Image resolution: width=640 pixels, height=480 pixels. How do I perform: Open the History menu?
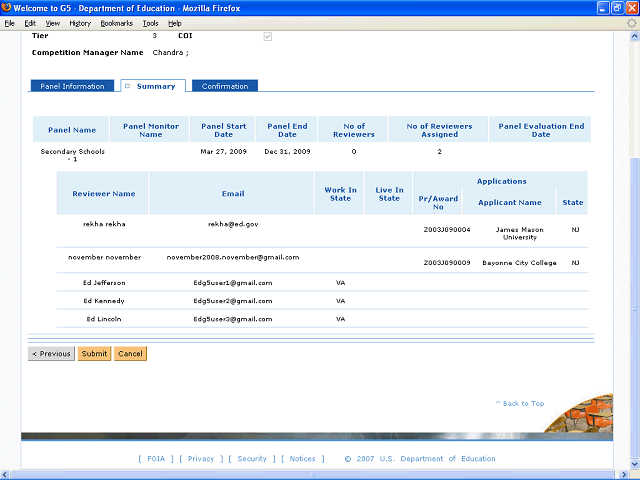80,22
